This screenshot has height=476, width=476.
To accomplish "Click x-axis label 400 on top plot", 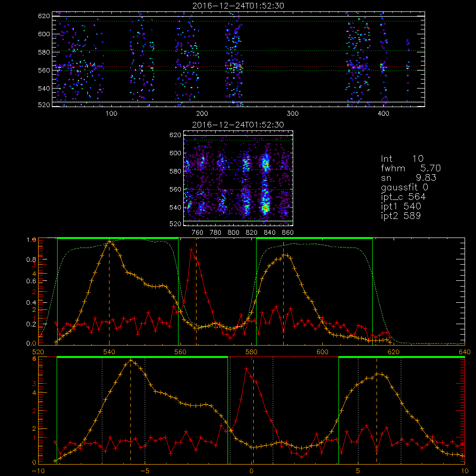I will 383,114.
